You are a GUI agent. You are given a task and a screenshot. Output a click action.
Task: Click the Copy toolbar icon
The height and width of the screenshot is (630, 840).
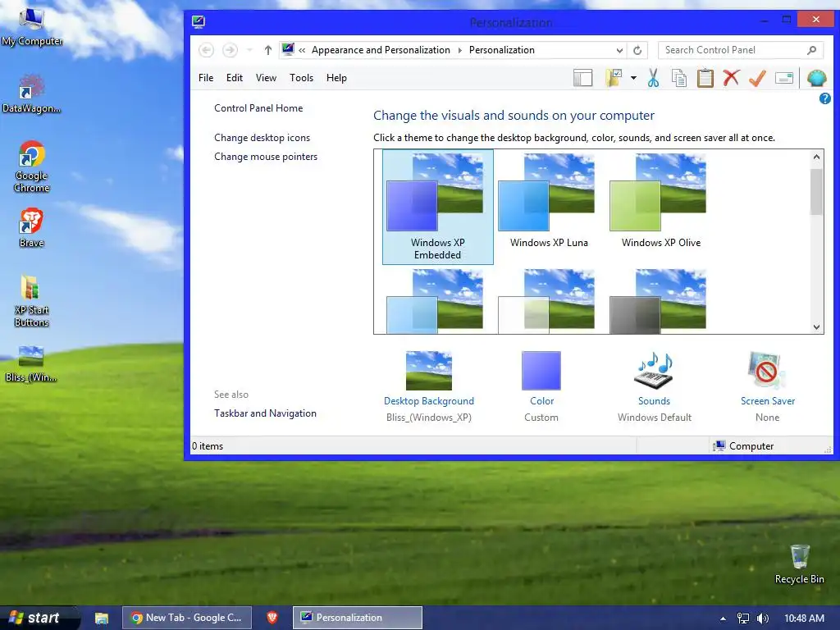tap(678, 78)
